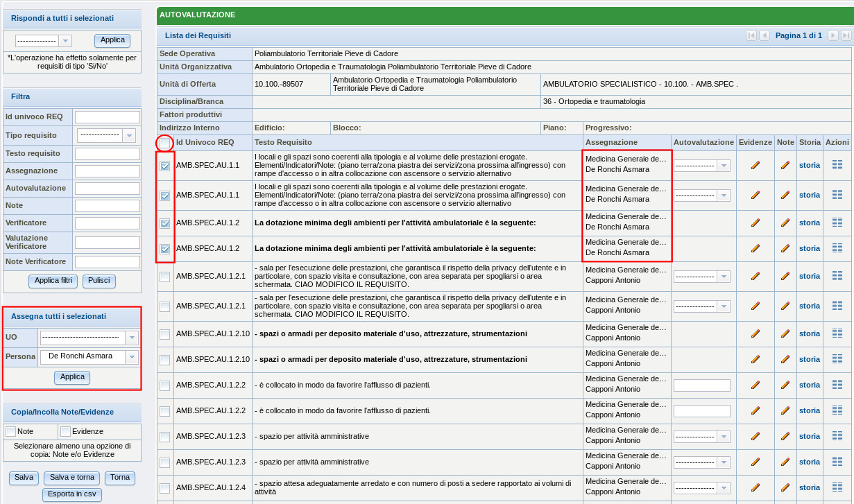Go to the first page of the list
Screen dimensions: 854x504
(x=751, y=35)
